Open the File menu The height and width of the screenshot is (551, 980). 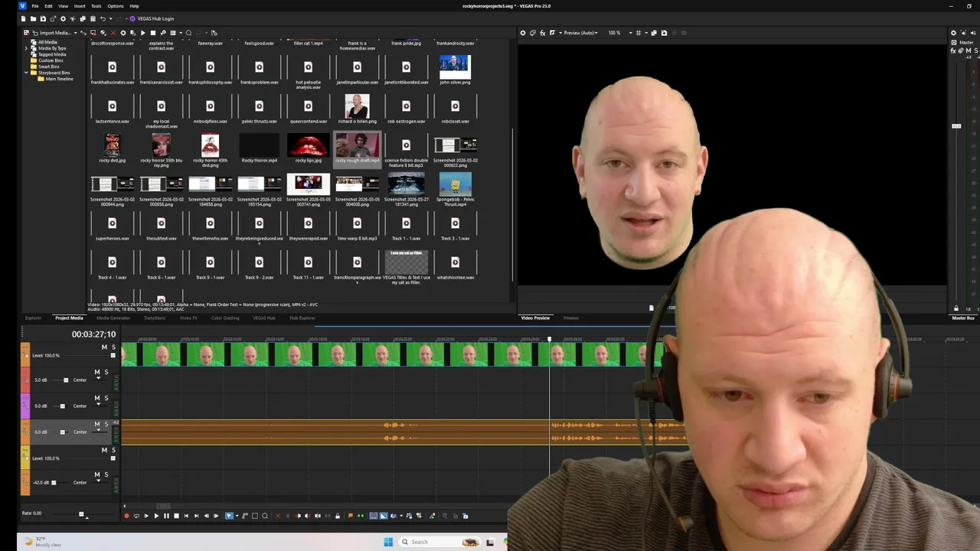pyautogui.click(x=35, y=6)
